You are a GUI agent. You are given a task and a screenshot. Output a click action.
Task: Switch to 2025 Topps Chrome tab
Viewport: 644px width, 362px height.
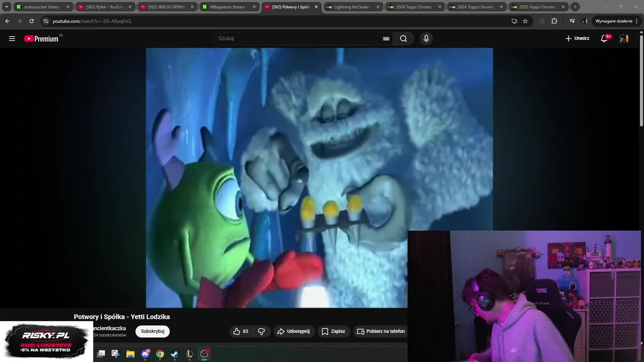pos(538,7)
